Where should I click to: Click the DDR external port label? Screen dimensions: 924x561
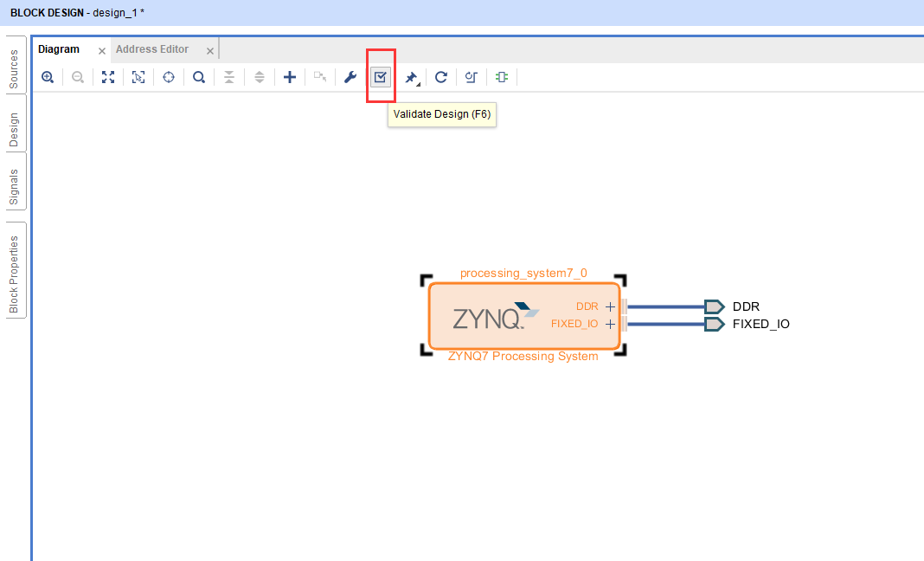pos(746,306)
